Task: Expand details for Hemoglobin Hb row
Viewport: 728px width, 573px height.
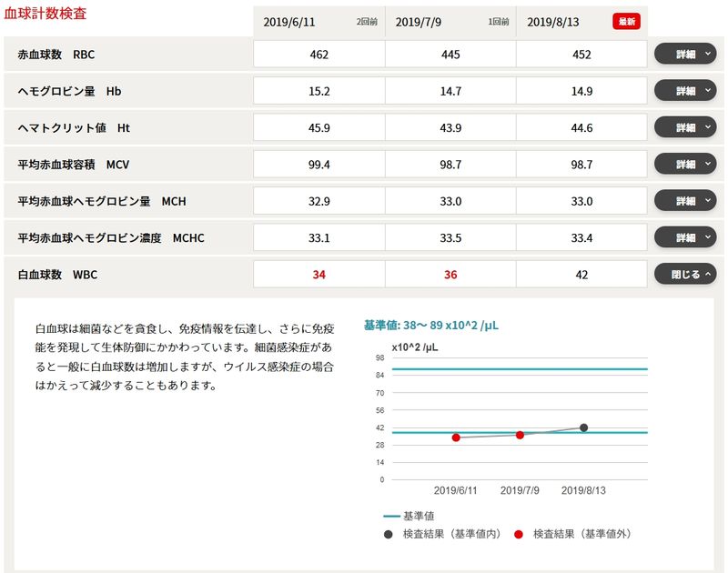Action: point(685,91)
